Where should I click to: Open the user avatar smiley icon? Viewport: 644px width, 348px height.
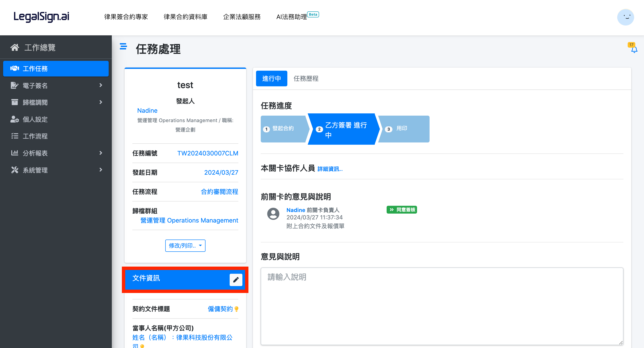(x=625, y=17)
